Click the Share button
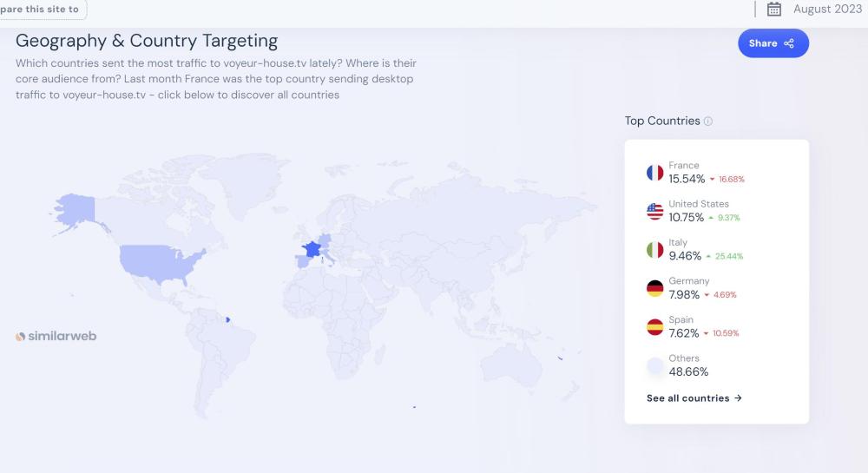868x473 pixels. [x=773, y=43]
